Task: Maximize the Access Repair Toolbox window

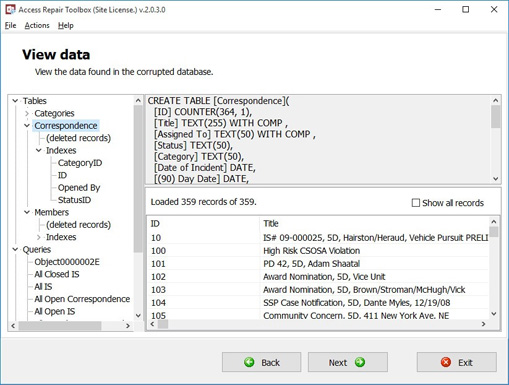Action: tap(466, 10)
